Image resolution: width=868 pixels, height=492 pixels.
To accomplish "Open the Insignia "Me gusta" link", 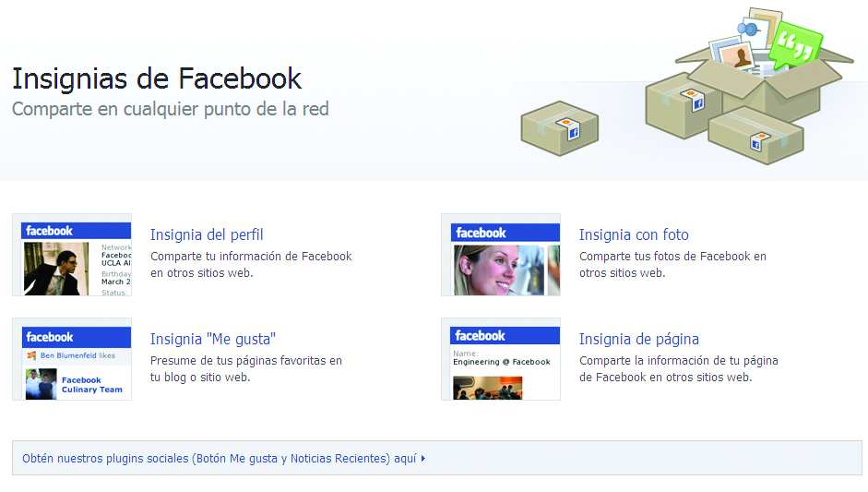I will [212, 339].
